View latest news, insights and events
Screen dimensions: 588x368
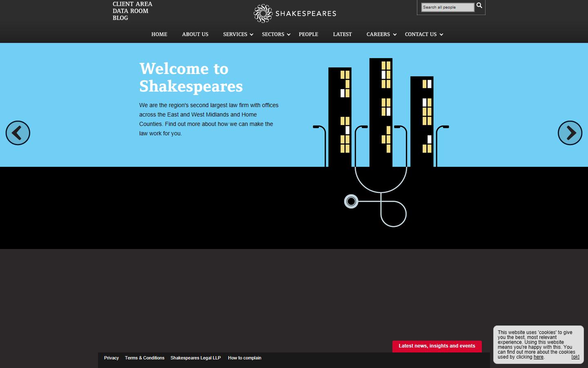436,346
